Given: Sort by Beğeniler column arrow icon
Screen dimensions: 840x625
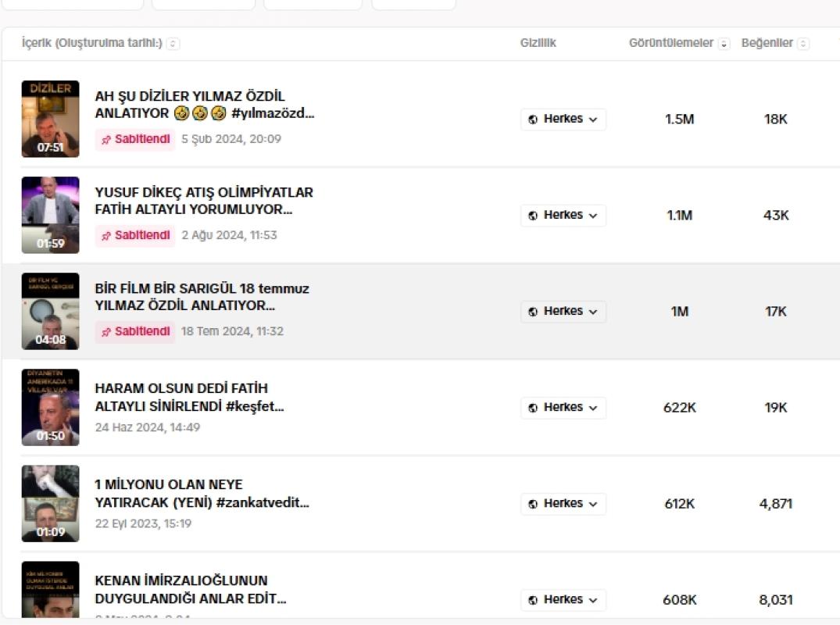Looking at the screenshot, I should pos(803,44).
